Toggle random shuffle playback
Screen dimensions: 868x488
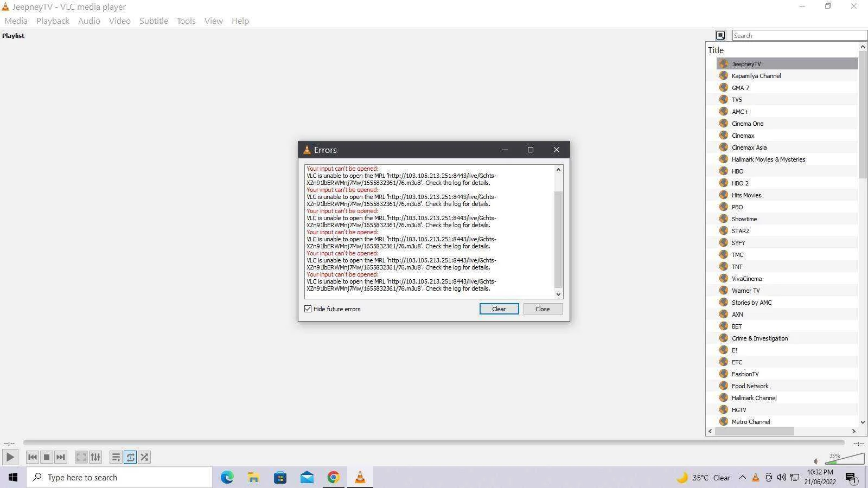(x=144, y=457)
